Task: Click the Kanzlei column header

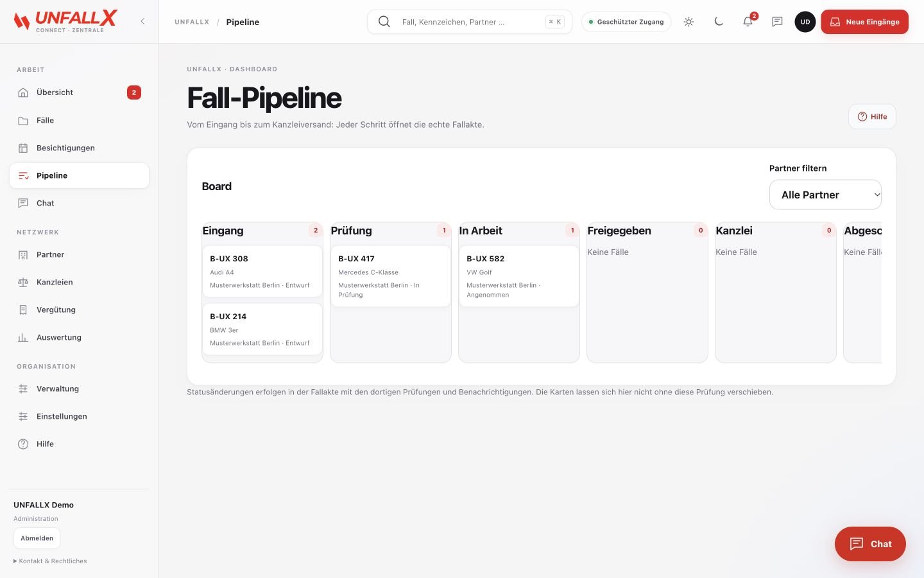Action: point(734,231)
